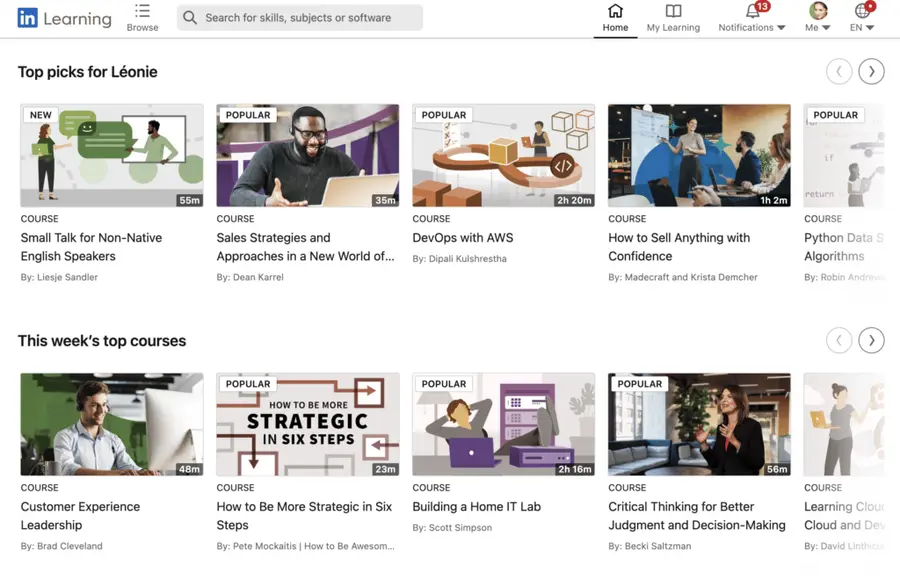This screenshot has height=580, width=900.
Task: Click the search magnifier icon
Action: point(189,17)
